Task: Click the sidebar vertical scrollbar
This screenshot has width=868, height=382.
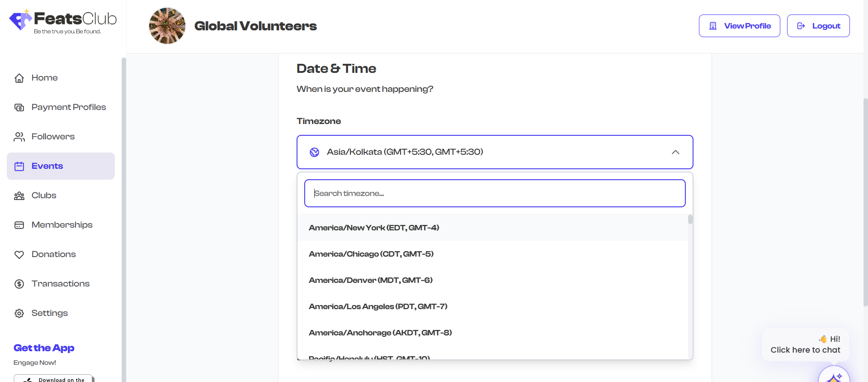Action: click(123, 220)
